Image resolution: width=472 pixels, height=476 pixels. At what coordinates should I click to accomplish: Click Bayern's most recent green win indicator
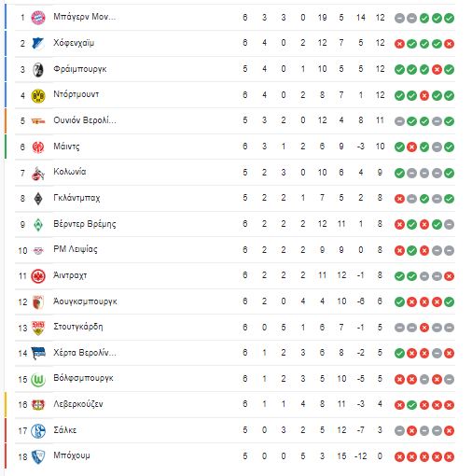coord(449,18)
